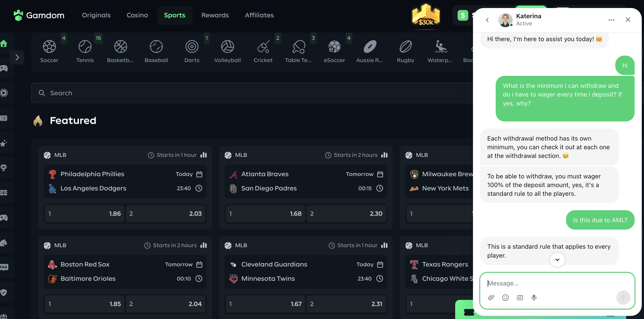Bet on Los Angeles Dodgers at 2.03
The width and height of the screenshot is (644, 319).
tap(165, 214)
